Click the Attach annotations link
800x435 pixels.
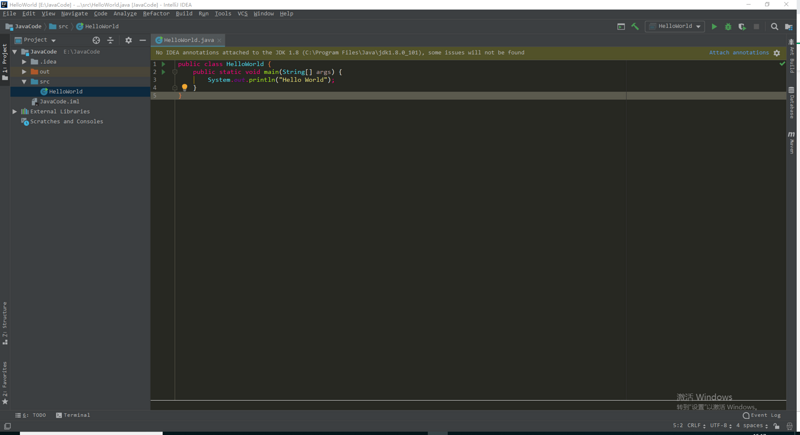pos(739,53)
